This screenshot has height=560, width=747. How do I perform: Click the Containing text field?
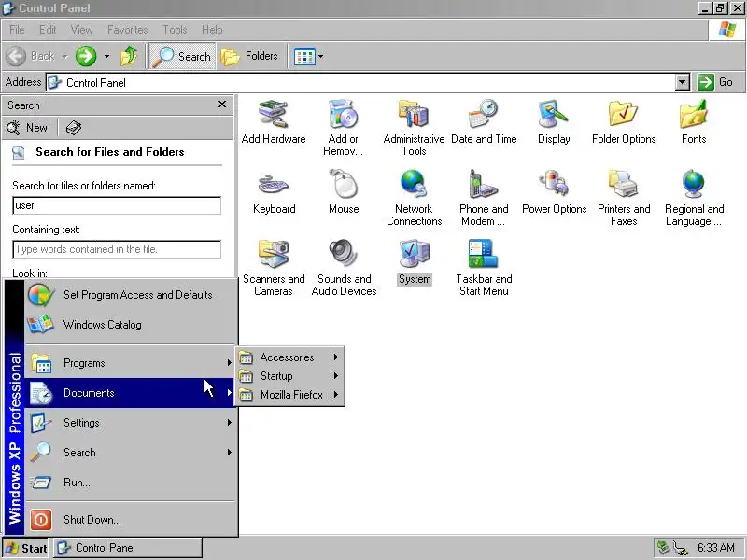click(117, 249)
